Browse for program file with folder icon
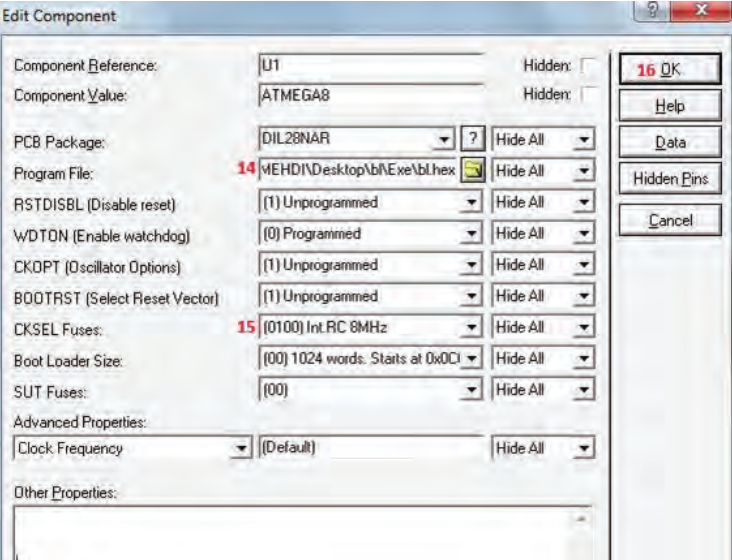The width and height of the screenshot is (732, 560). [473, 170]
